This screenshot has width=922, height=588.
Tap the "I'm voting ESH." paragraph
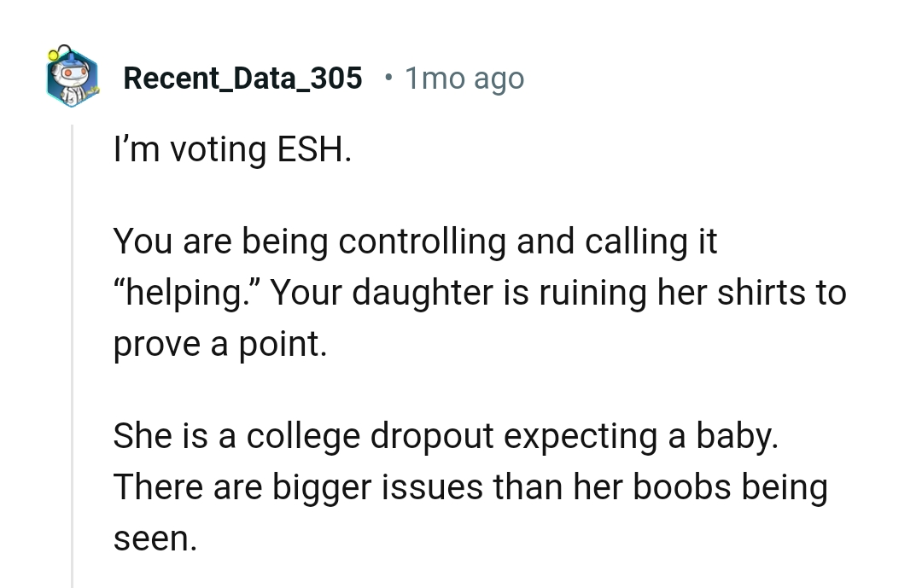point(232,150)
